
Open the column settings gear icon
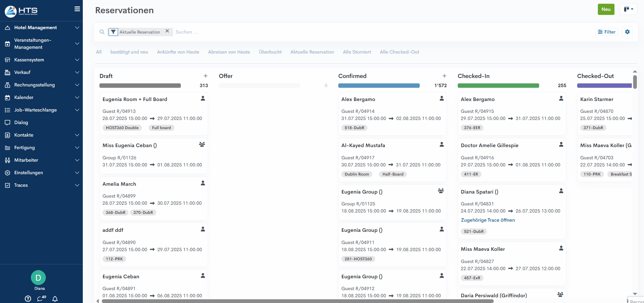click(627, 32)
